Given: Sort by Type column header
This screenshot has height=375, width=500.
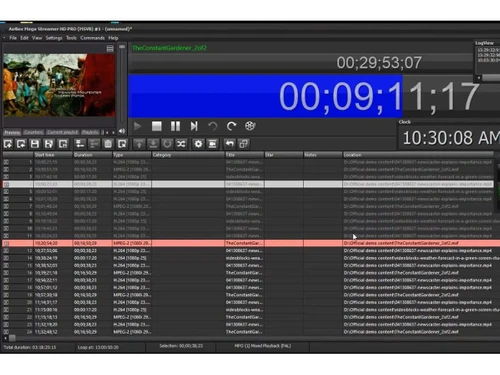Looking at the screenshot, I should [132, 155].
